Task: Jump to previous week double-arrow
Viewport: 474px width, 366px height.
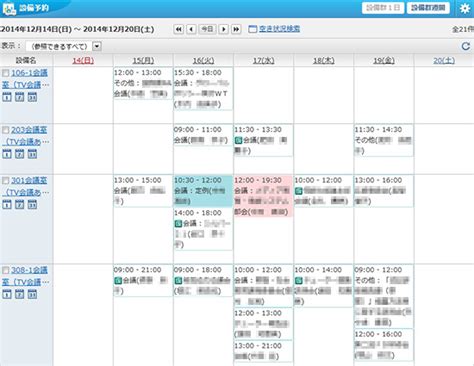Action: point(179,29)
